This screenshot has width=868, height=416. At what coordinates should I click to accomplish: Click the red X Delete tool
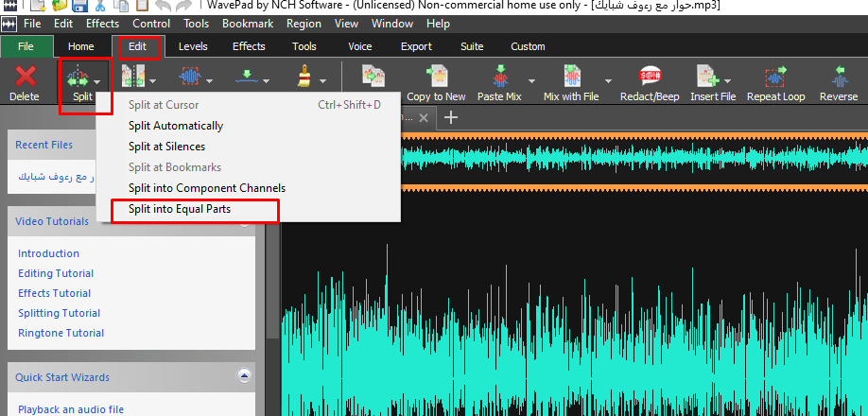pyautogui.click(x=25, y=77)
